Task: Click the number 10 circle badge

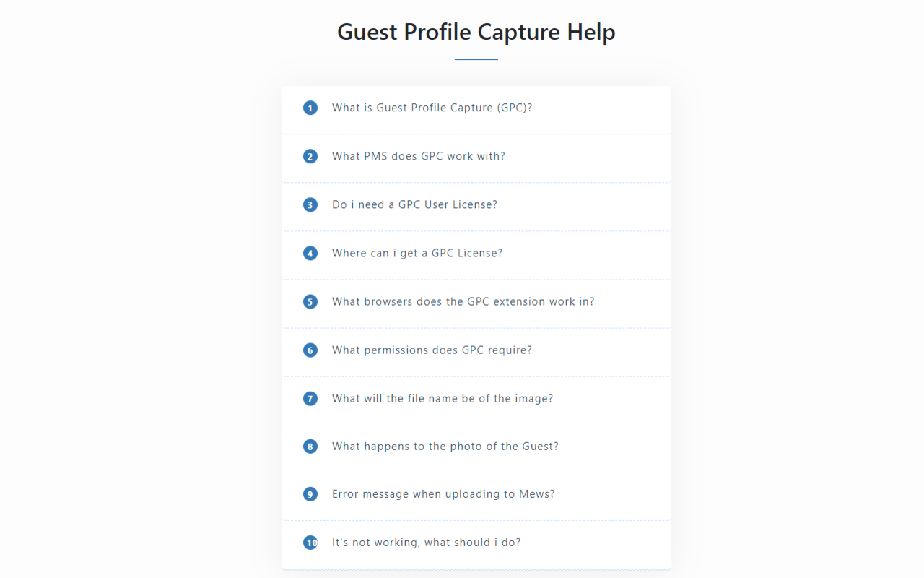Action: 310,543
